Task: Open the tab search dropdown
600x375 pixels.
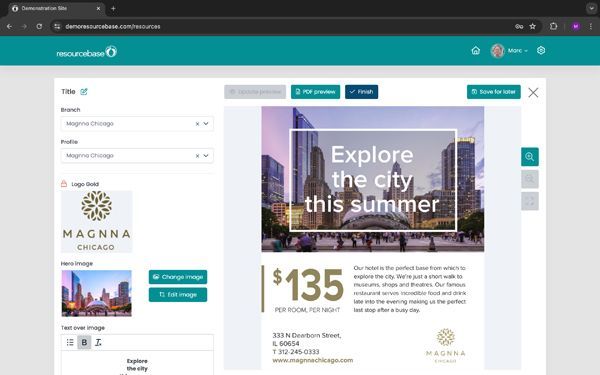Action: (591, 8)
